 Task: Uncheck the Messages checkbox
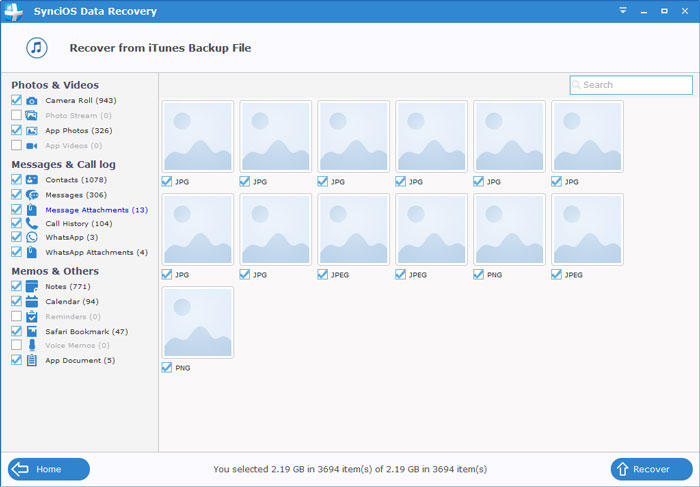pyautogui.click(x=16, y=195)
